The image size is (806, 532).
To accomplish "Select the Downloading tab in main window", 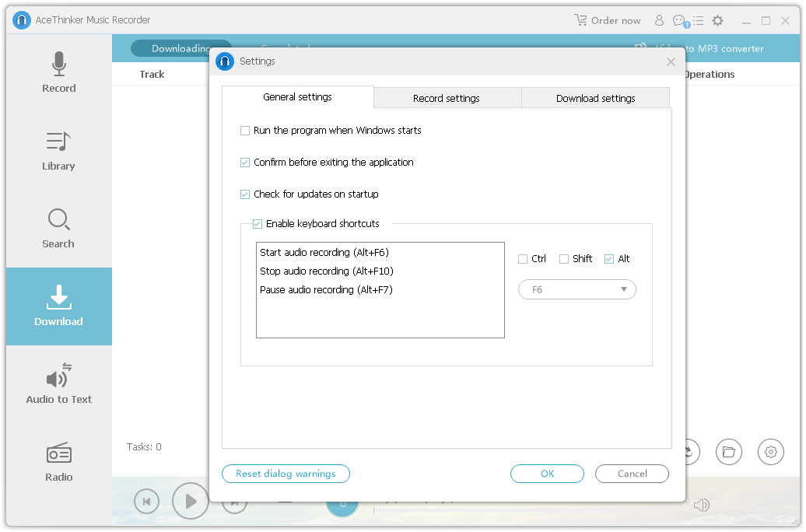I will pyautogui.click(x=181, y=48).
